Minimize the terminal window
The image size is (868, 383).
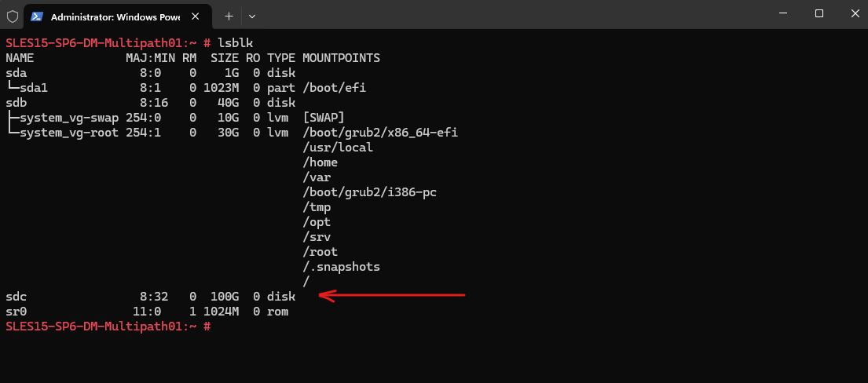782,13
